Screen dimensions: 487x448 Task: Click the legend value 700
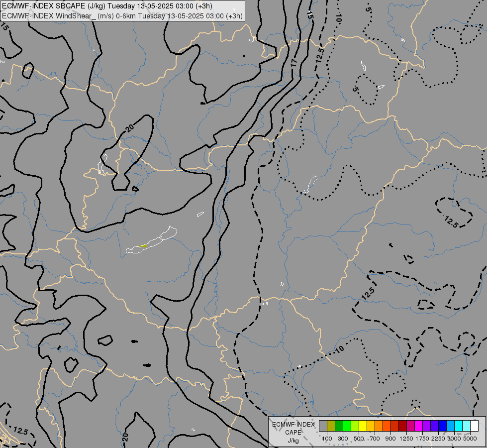click(x=375, y=439)
